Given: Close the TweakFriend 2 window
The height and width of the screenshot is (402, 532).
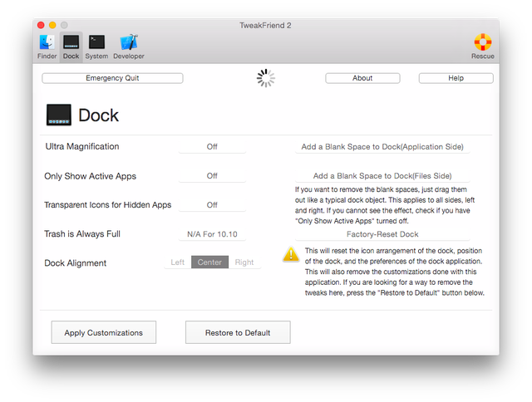Looking at the screenshot, I should coord(41,25).
